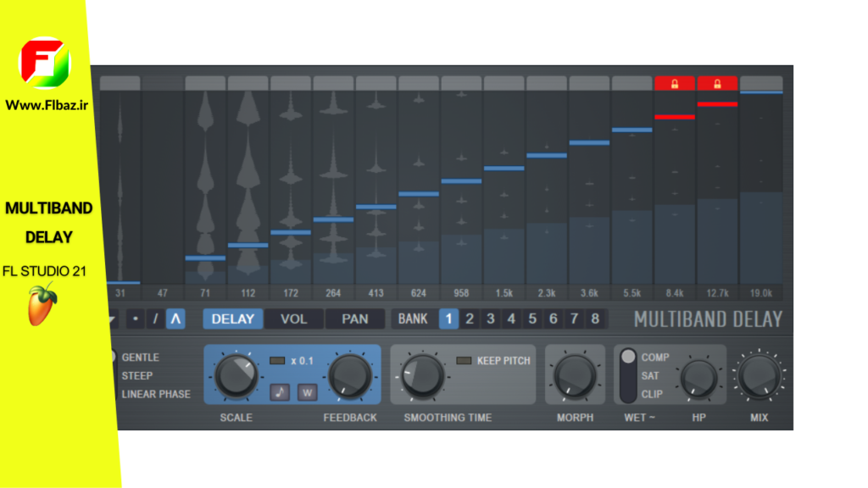This screenshot has width=868, height=488.
Task: Click the CLIP label of the wet switch
Action: tap(652, 394)
